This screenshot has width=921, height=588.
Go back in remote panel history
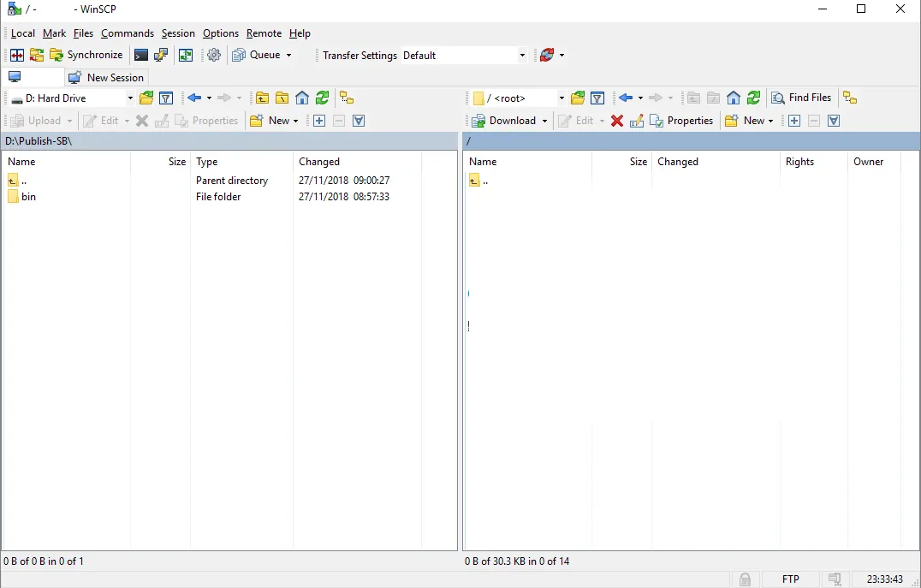[626, 98]
